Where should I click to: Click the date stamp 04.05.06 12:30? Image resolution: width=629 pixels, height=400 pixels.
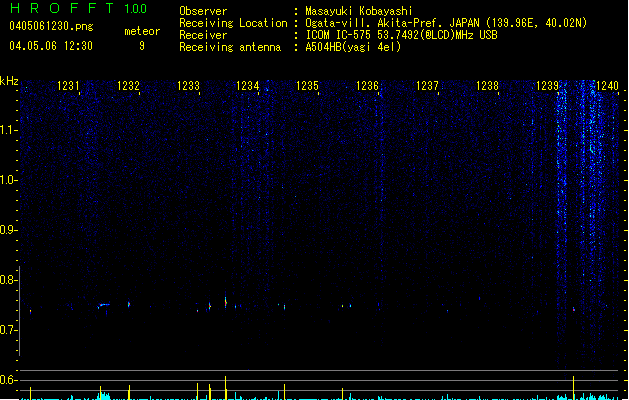(51, 46)
